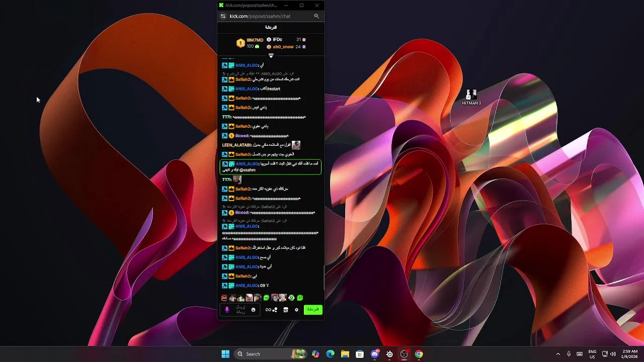Click the green chat send button
Image resolution: width=644 pixels, height=362 pixels.
tap(313, 309)
